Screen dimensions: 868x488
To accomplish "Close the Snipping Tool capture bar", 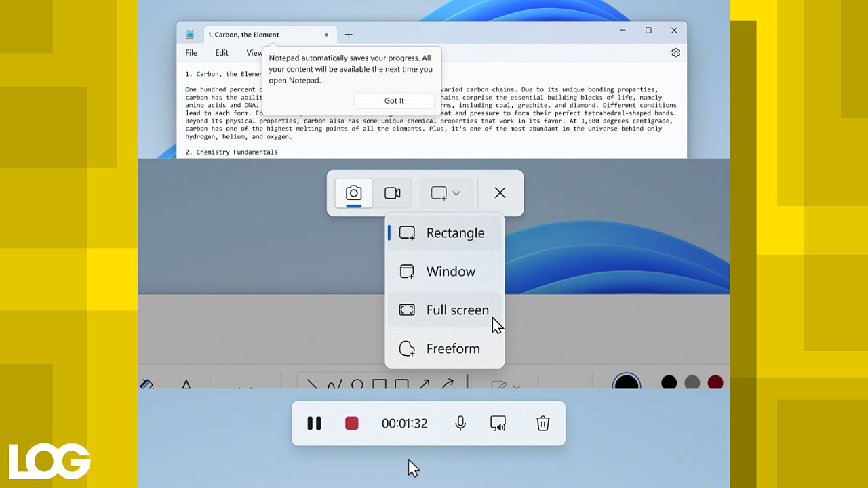I will pos(500,193).
